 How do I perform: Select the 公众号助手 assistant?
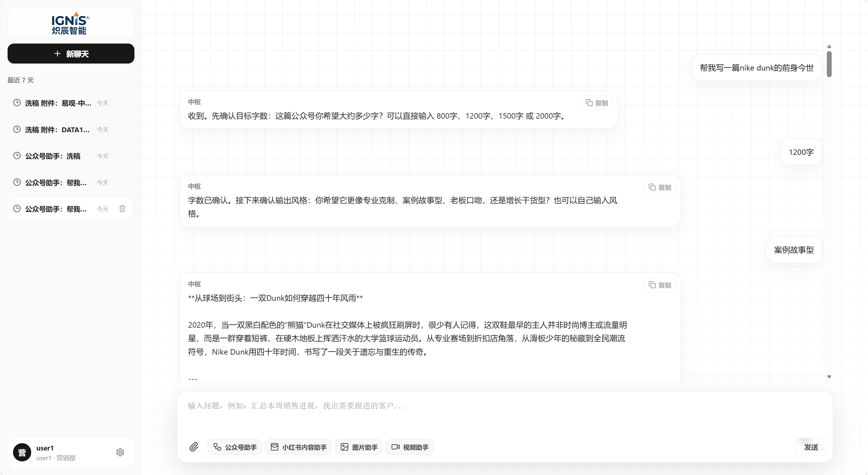click(x=235, y=447)
